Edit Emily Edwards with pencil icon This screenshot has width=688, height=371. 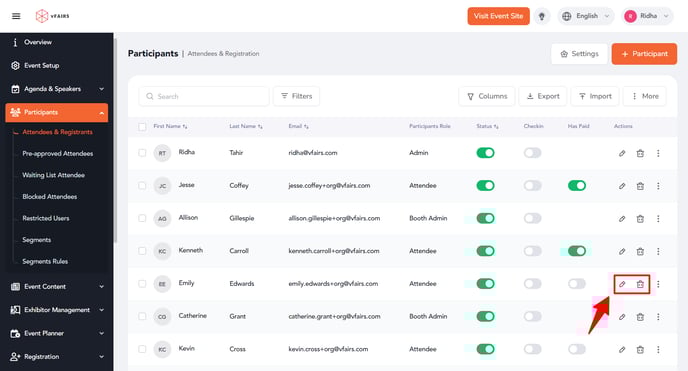(622, 284)
